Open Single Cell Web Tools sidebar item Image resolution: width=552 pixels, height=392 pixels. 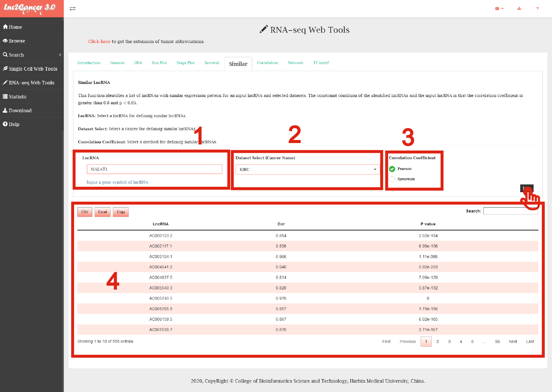coord(33,69)
